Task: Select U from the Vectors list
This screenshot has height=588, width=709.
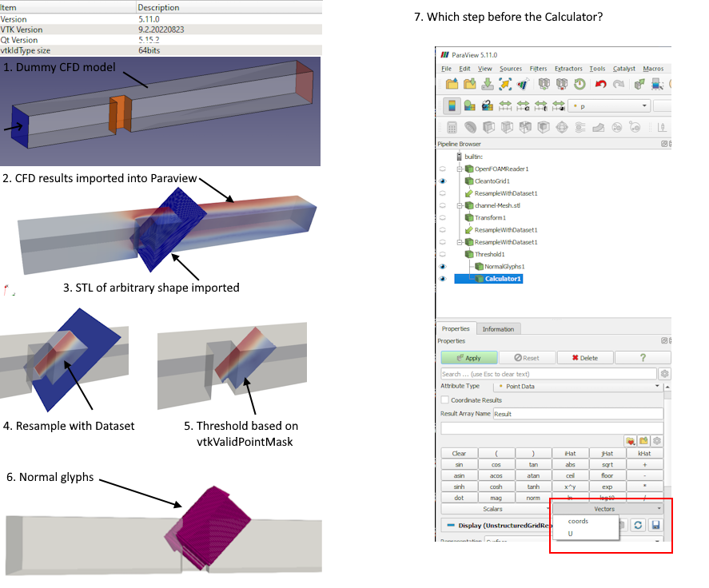Action: [572, 533]
